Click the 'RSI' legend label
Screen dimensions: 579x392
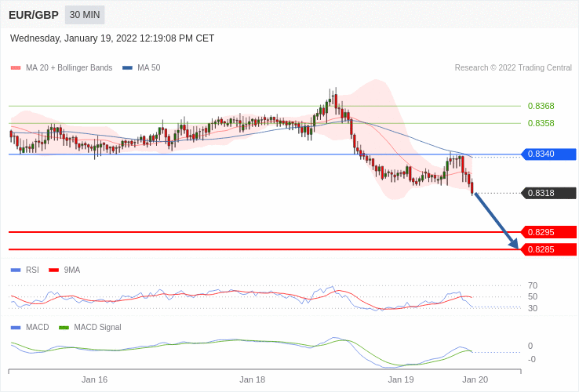tap(32, 270)
